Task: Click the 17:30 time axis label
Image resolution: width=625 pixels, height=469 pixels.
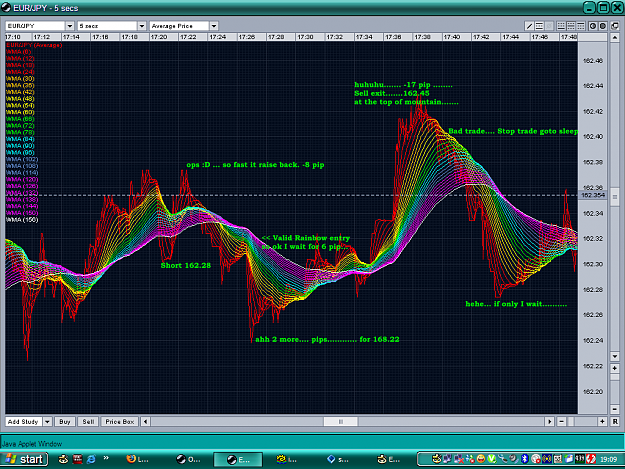Action: click(305, 37)
